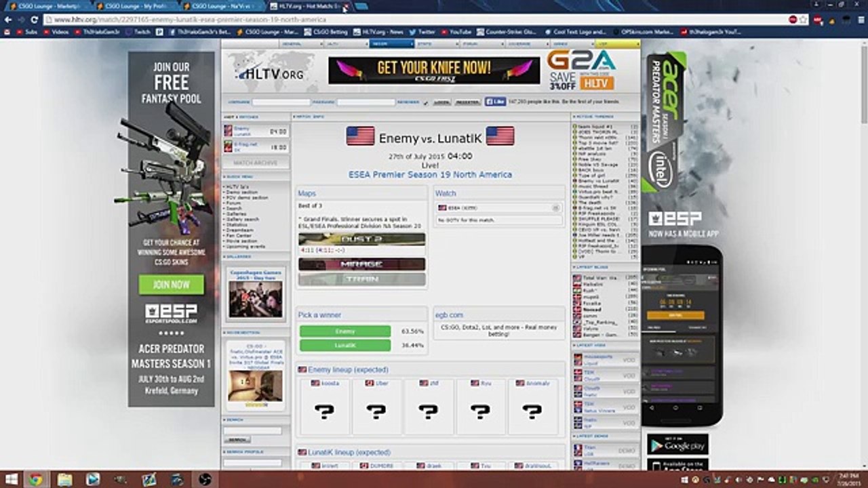Close the HLTV.org Hot Match tab
Viewport: 868px width, 488px height.
[344, 6]
